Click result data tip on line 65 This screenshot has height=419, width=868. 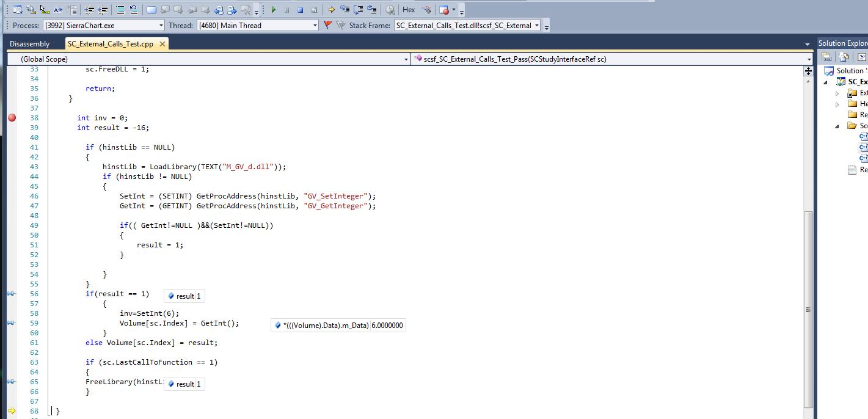[x=184, y=384]
